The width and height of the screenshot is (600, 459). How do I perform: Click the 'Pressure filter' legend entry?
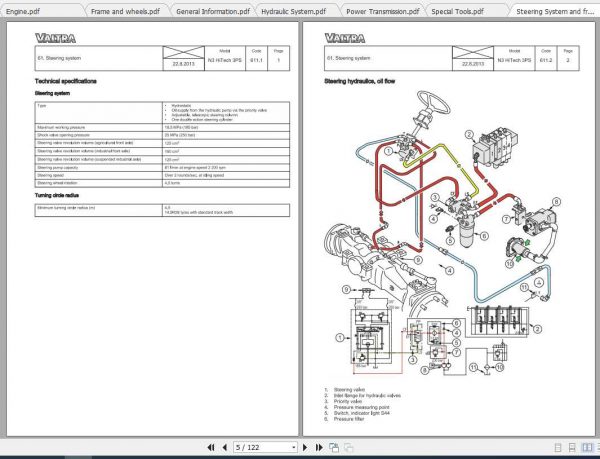click(x=349, y=419)
